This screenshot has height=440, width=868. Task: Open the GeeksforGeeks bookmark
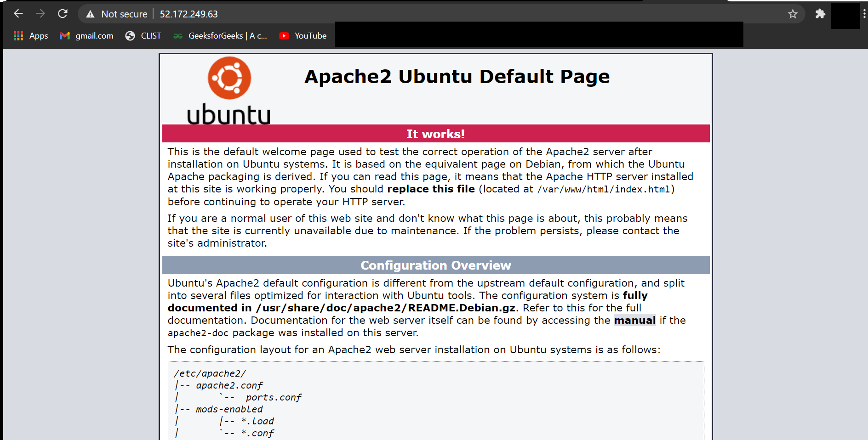click(220, 36)
